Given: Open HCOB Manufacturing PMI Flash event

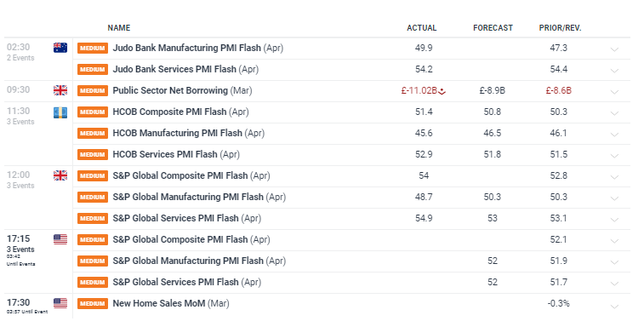Looking at the screenshot, I should [189, 133].
